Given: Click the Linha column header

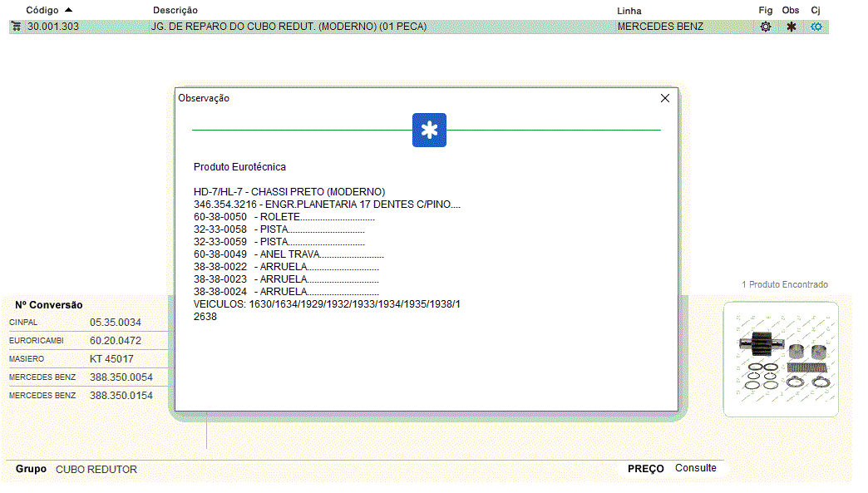Looking at the screenshot, I should (x=629, y=11).
